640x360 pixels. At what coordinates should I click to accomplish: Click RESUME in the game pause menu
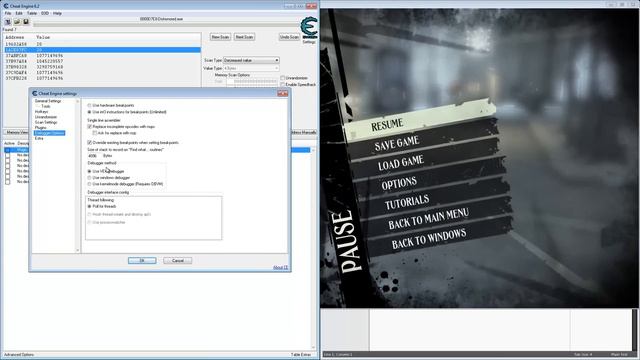coord(387,124)
